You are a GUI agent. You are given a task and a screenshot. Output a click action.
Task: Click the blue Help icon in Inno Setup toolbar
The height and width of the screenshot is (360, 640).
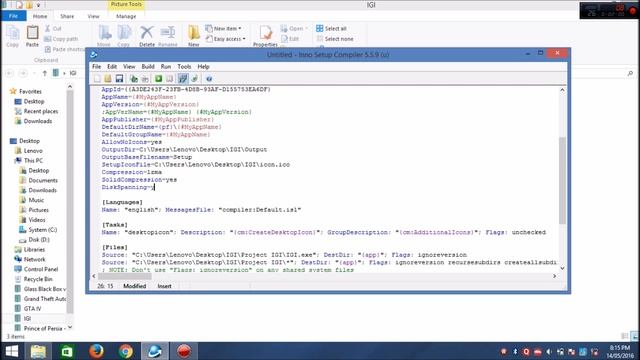(209, 78)
